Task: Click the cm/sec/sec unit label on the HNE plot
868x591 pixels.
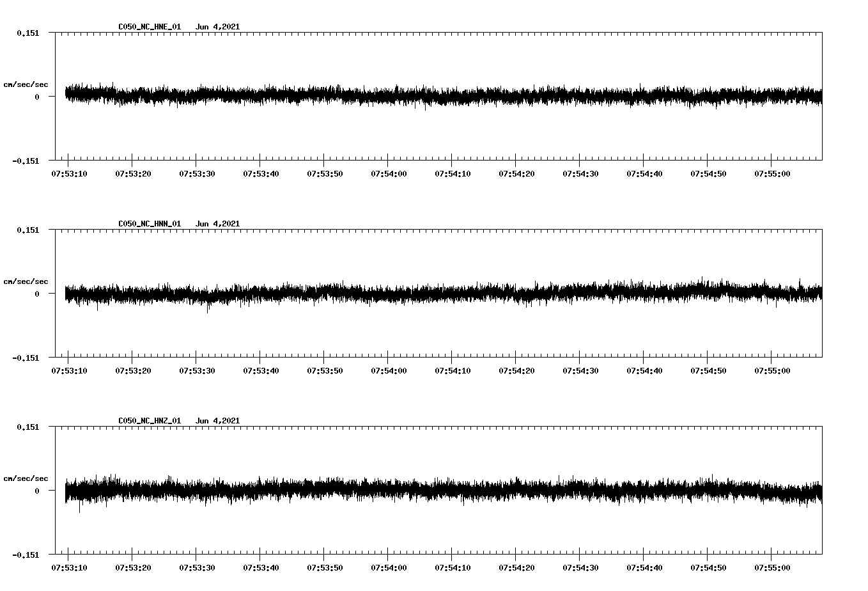Action: click(26, 84)
